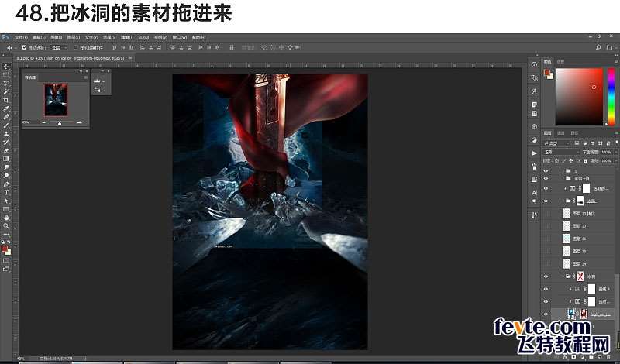The width and height of the screenshot is (620, 364).
Task: Select the Move tool in toolbox
Action: tap(6, 67)
